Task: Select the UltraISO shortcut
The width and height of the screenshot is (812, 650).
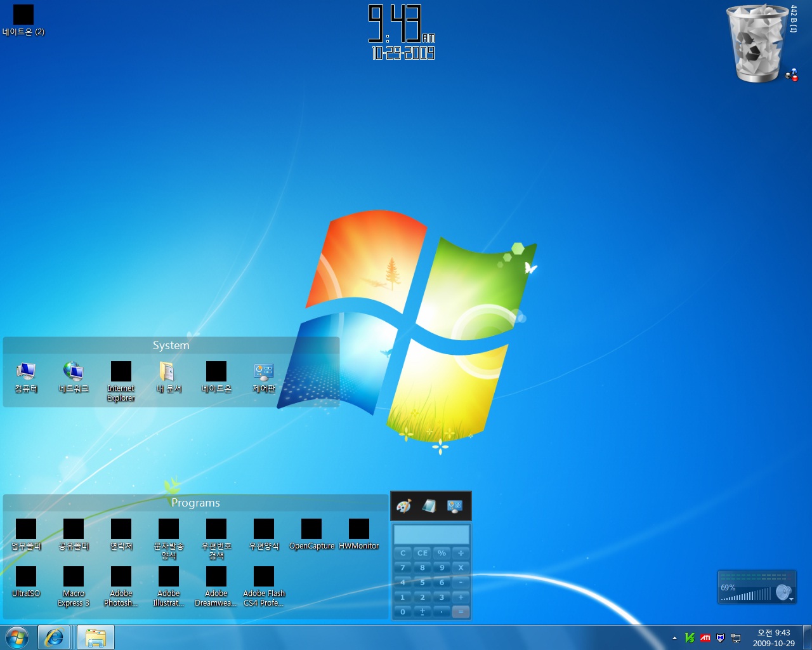Action: (26, 582)
